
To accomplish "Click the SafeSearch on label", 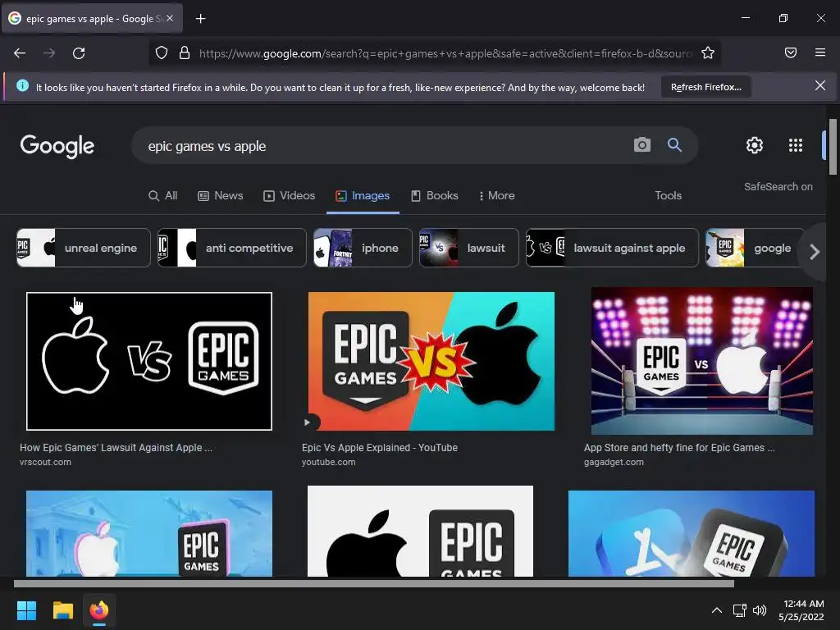I will (778, 186).
